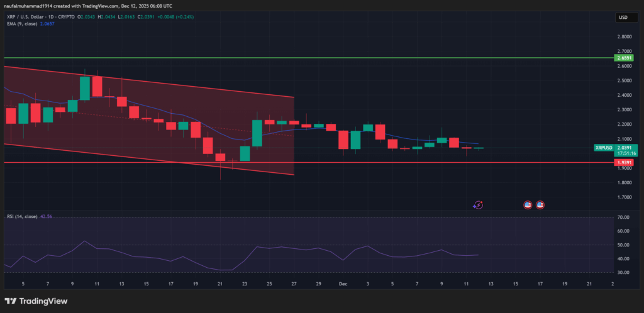Click the Dec label on the time axis
Image resolution: width=644 pixels, height=313 pixels.
[344, 284]
